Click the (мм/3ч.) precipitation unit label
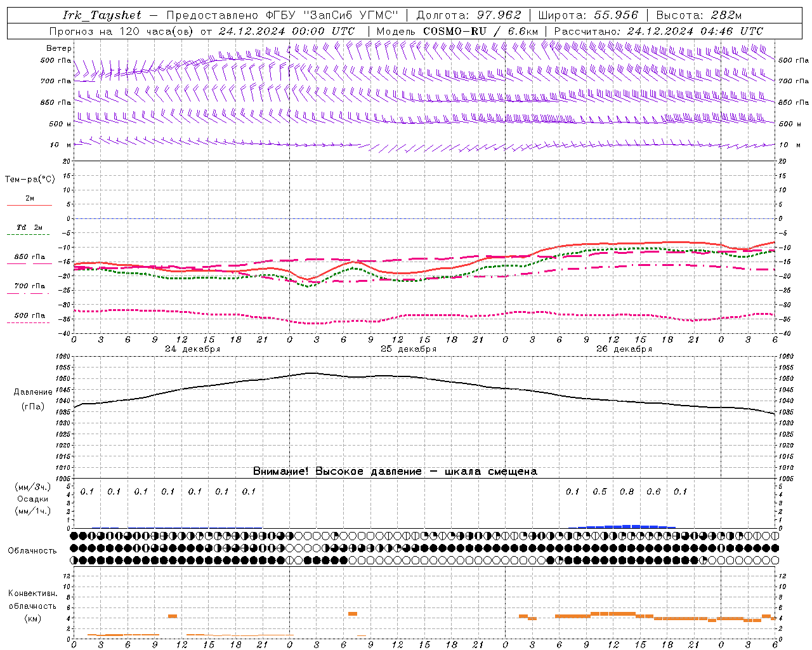812x650 pixels. pyautogui.click(x=33, y=487)
